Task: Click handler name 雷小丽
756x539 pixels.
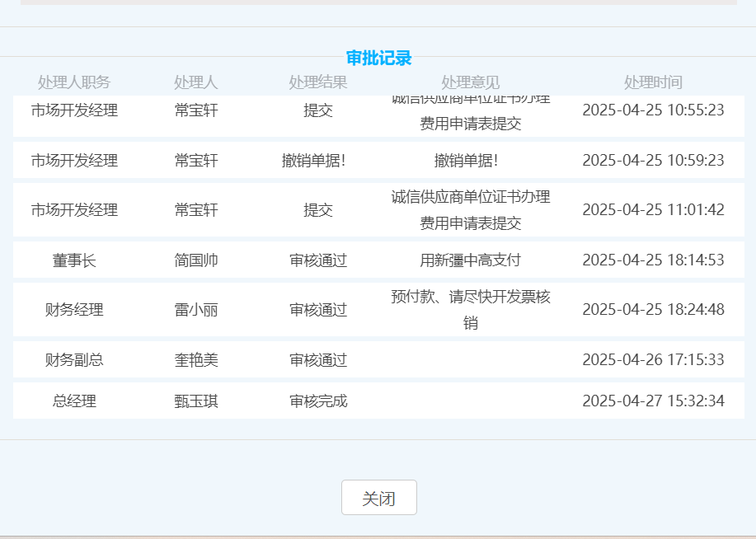Action: [x=196, y=310]
